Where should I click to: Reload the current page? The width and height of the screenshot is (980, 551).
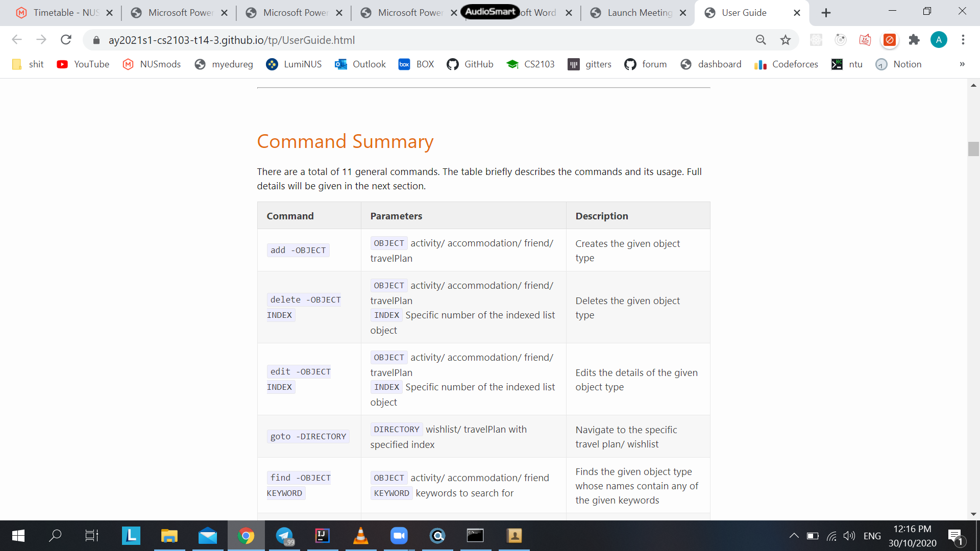click(x=66, y=40)
